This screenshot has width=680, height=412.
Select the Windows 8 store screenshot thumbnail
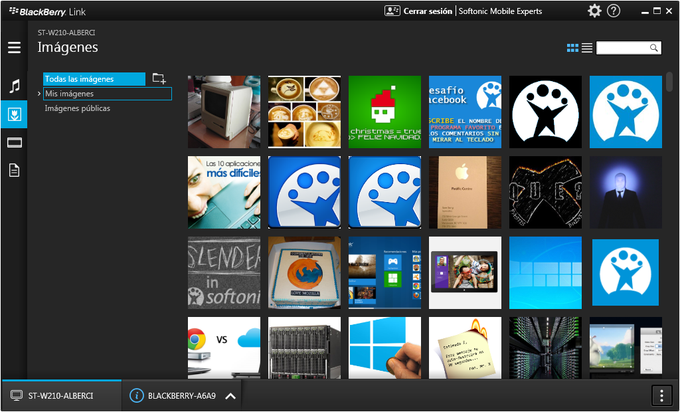(385, 272)
